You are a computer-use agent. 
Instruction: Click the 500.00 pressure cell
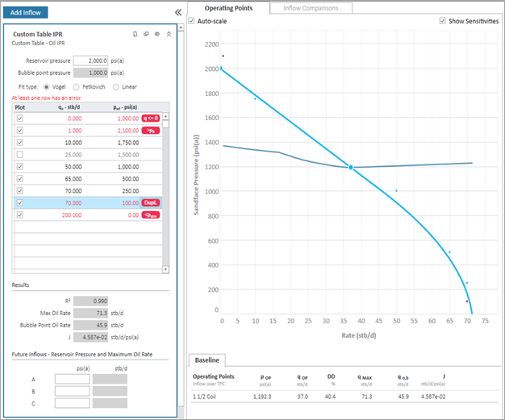coord(131,179)
